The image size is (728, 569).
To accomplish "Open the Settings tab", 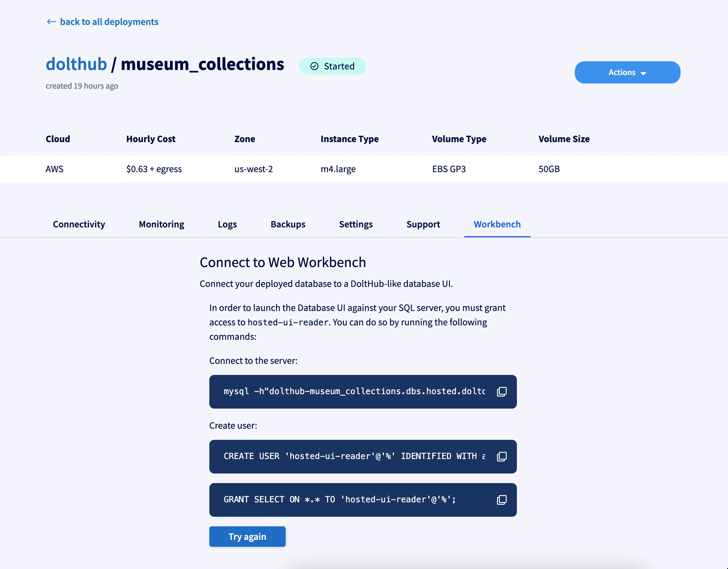I will 356,224.
